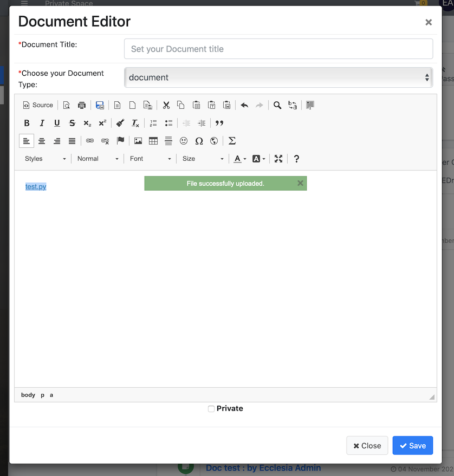Click the New Page icon

(x=132, y=105)
